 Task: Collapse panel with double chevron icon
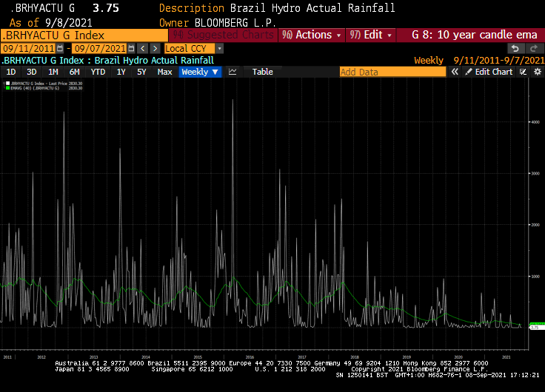[455, 72]
